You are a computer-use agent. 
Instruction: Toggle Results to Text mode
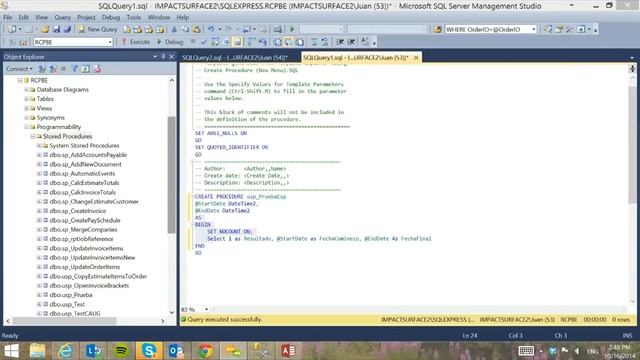278,42
